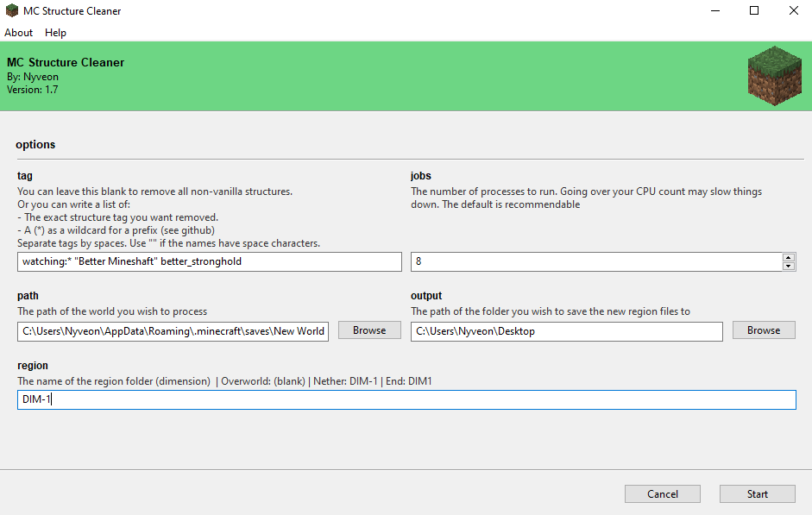
Task: Click the grass block logo in header
Action: click(x=775, y=76)
